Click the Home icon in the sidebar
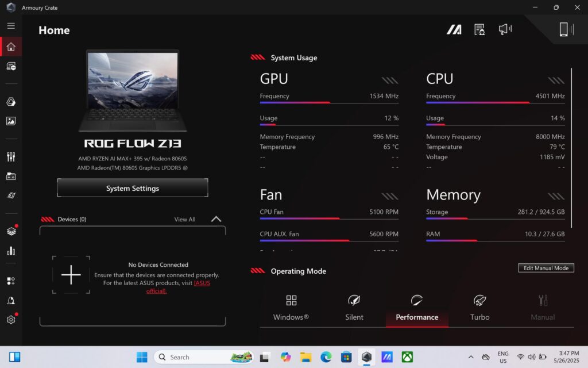588x368 pixels. tap(11, 47)
